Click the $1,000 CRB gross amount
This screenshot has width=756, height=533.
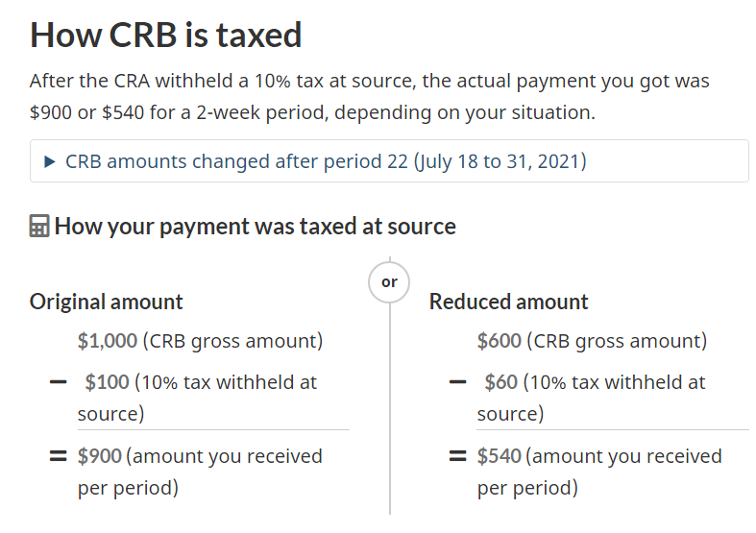point(108,341)
